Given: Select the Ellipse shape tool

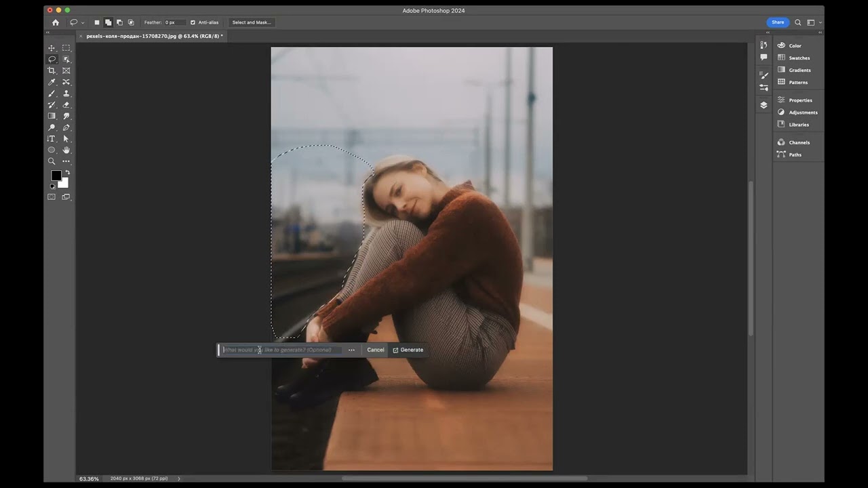Looking at the screenshot, I should (x=52, y=150).
